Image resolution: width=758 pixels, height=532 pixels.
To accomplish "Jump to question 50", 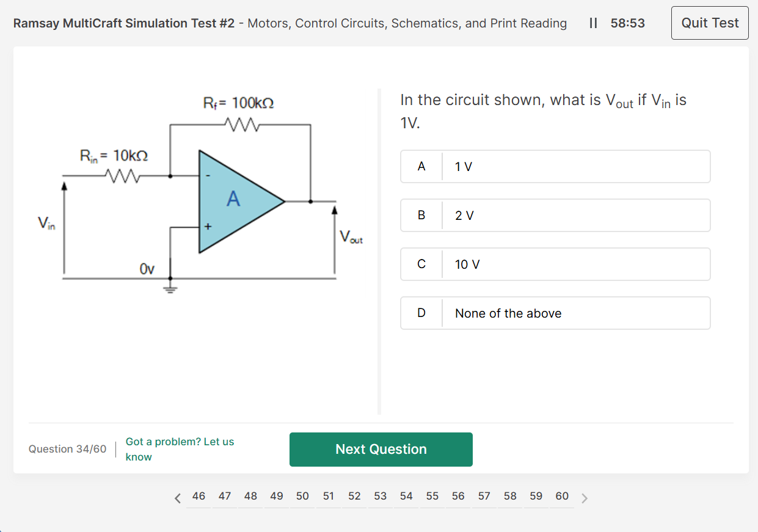I will [302, 497].
